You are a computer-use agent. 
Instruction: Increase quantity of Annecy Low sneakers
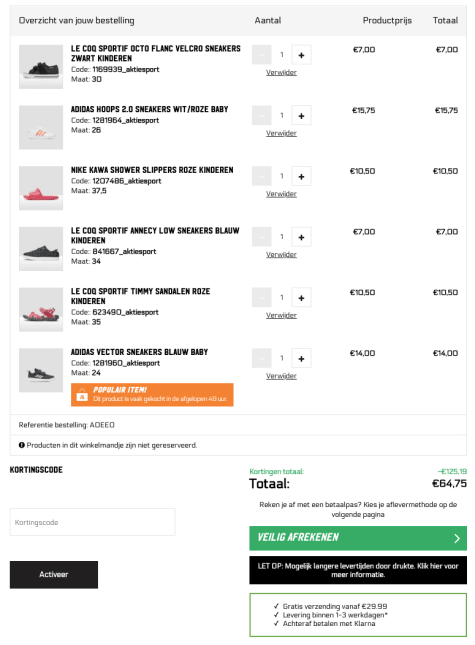pos(301,237)
